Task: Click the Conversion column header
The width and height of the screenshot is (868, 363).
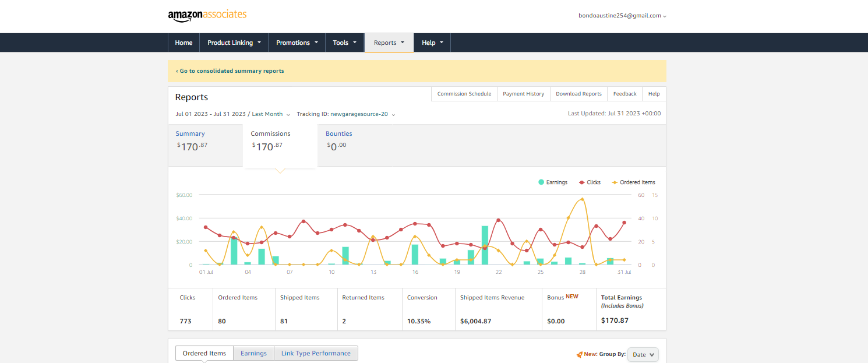Action: 422,298
